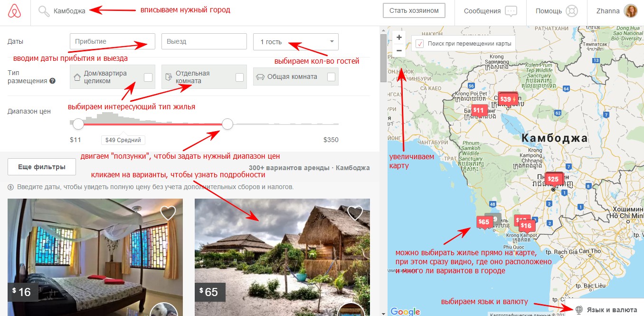Viewport: 644px width, 316px height.
Task: Click the "Стать хозяином" button
Action: tap(414, 10)
